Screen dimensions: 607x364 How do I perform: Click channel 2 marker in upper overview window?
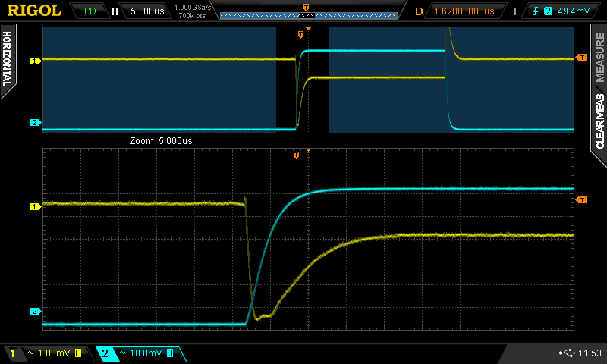point(35,123)
